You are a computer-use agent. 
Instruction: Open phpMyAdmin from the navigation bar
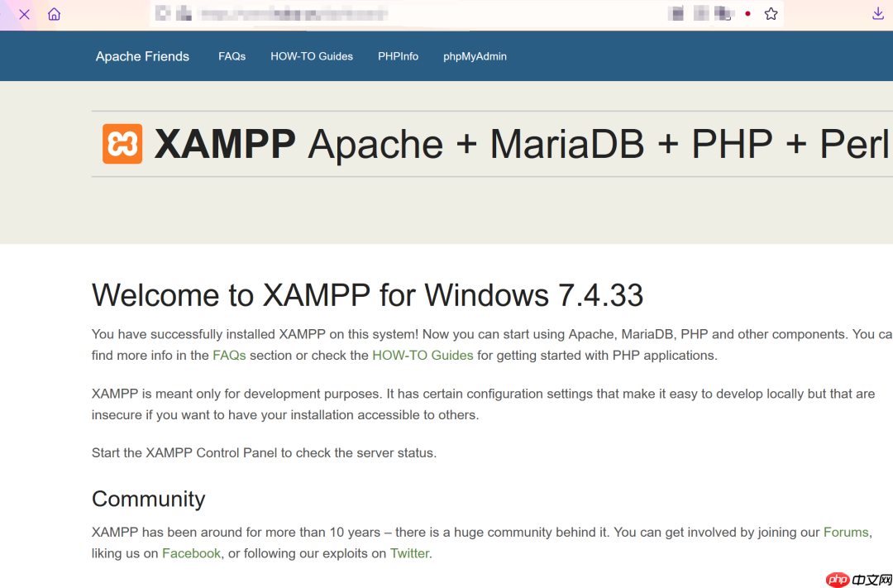(475, 56)
